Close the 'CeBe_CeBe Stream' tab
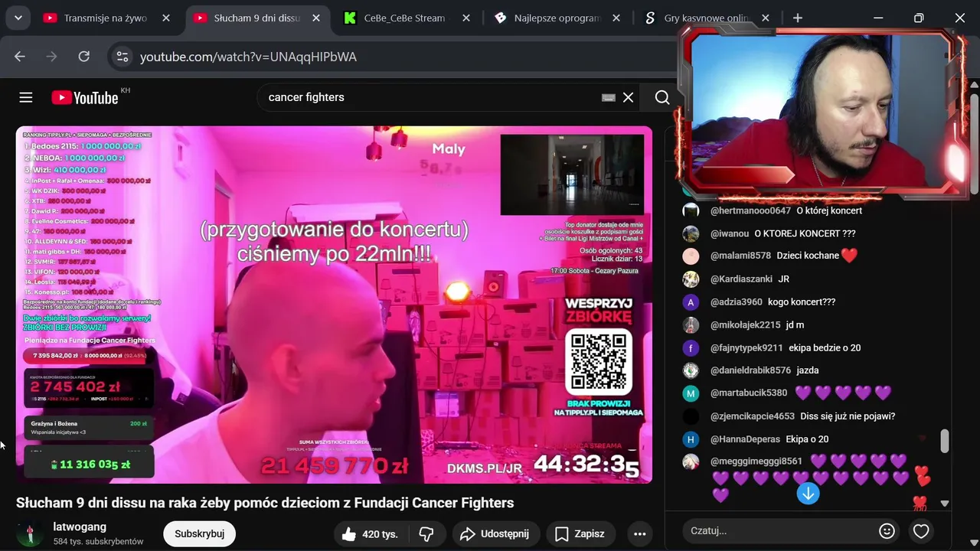 click(465, 18)
